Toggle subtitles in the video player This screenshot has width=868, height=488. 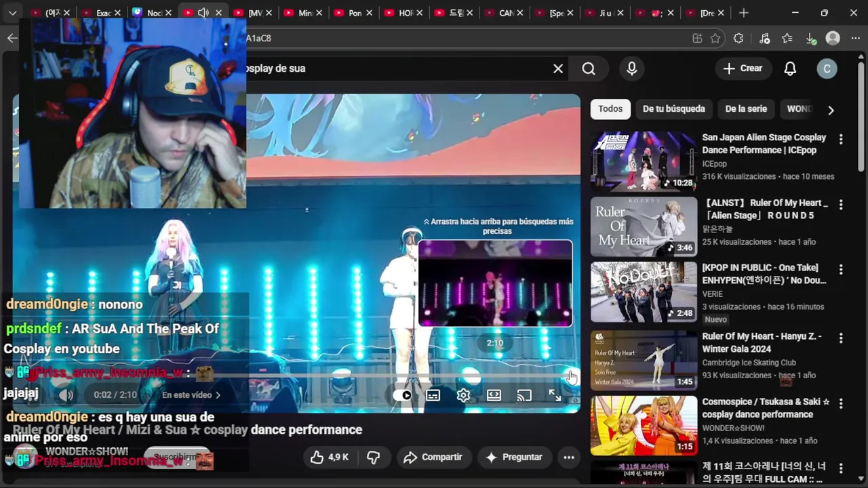(x=433, y=395)
